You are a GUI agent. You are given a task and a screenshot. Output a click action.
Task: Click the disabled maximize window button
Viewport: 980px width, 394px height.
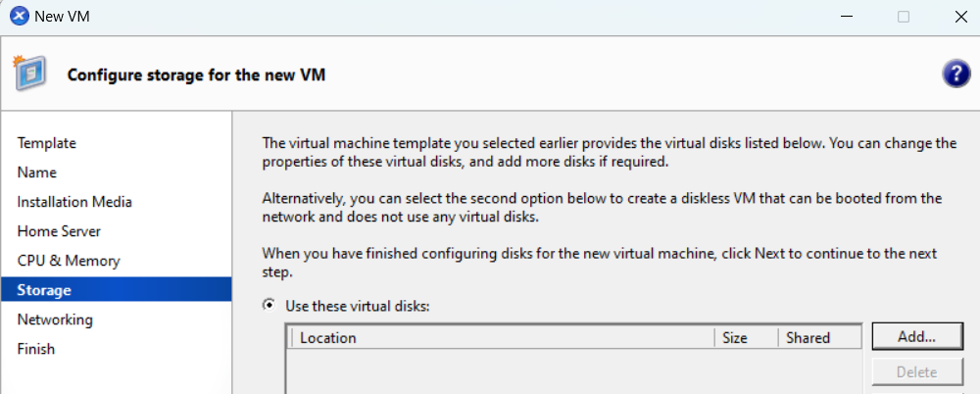tap(904, 17)
